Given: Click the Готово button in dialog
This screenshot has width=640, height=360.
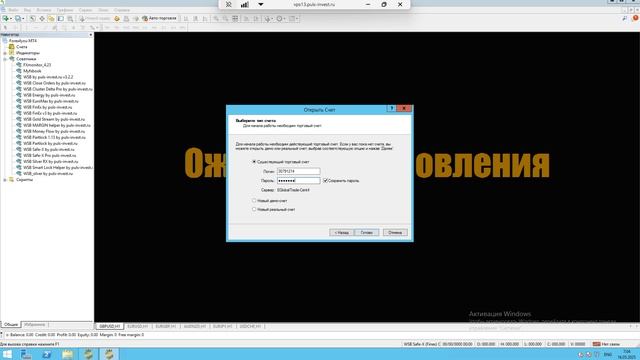Looking at the screenshot, I should tap(366, 232).
